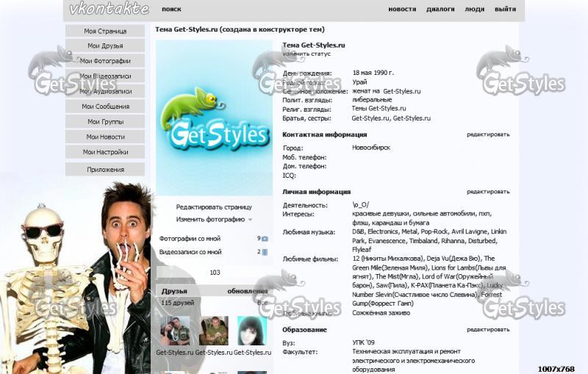588x374 pixels.
Task: Go to новости in top bar
Action: pyautogui.click(x=402, y=9)
